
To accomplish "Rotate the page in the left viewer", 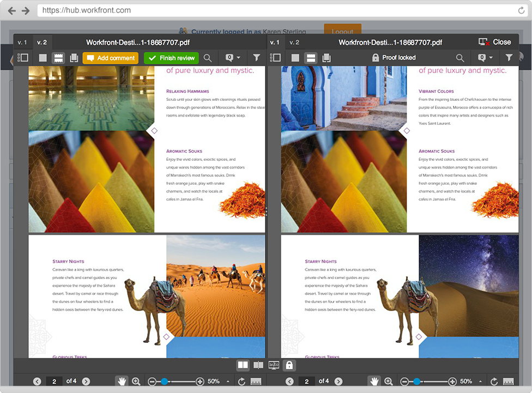I will coord(241,382).
